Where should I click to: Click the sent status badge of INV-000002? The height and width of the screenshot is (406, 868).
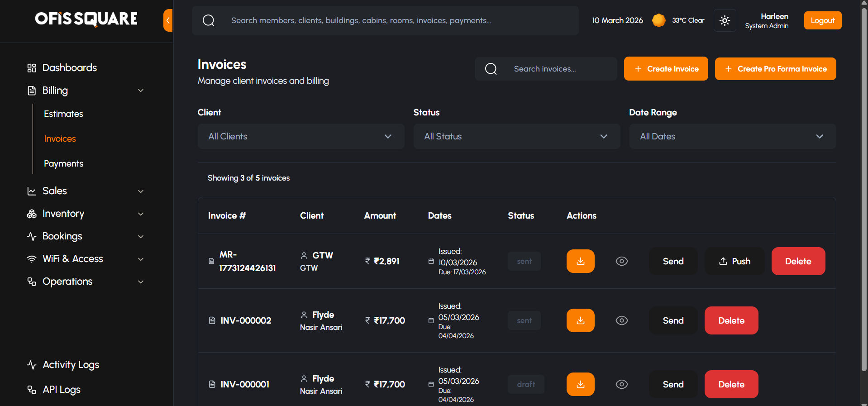(524, 320)
